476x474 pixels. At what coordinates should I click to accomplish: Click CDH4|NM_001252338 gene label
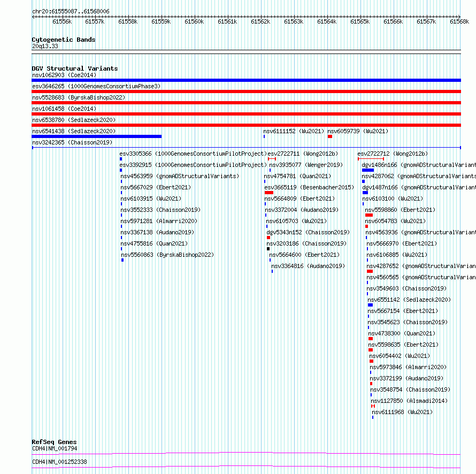click(59, 462)
